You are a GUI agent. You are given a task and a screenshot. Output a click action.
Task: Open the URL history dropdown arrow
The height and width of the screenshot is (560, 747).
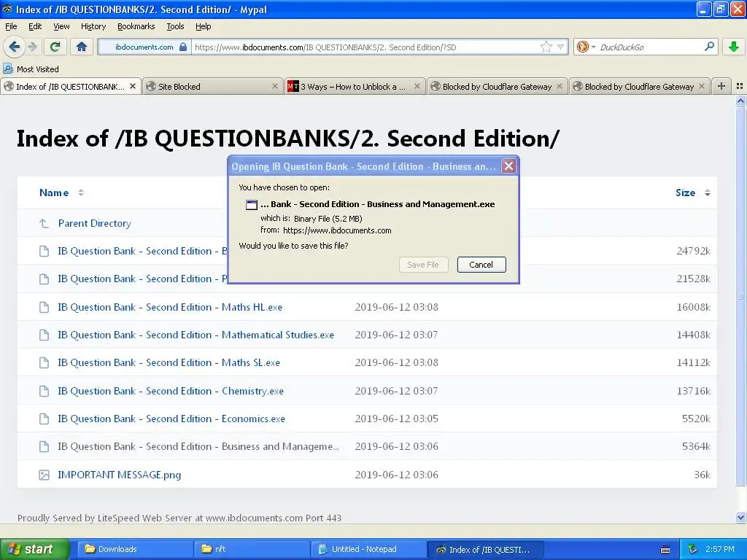pos(561,47)
